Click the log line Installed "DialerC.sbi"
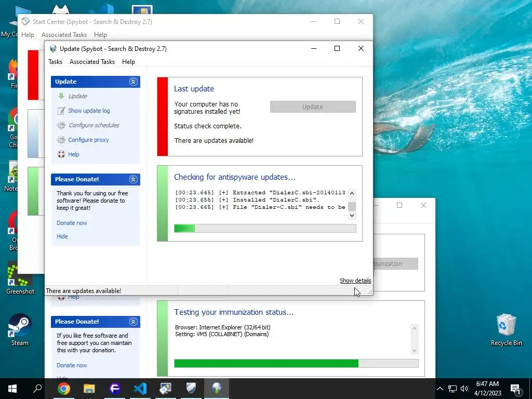 point(247,200)
